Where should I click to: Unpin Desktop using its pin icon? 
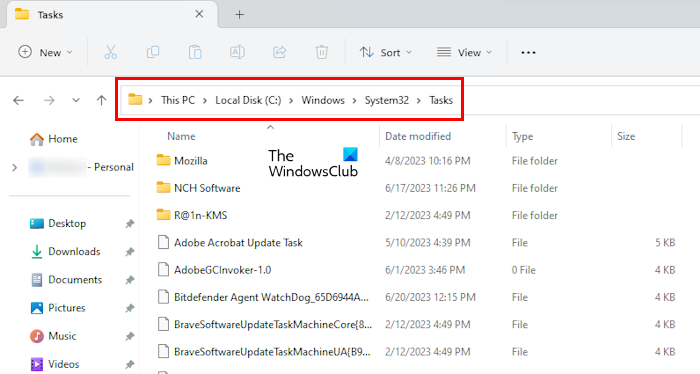129,224
